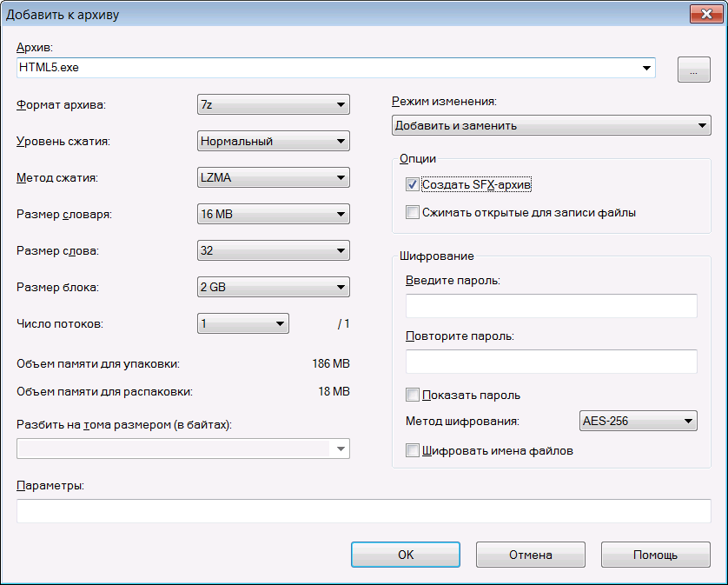
Task: Click the Режим изменения label
Action: coord(444,102)
